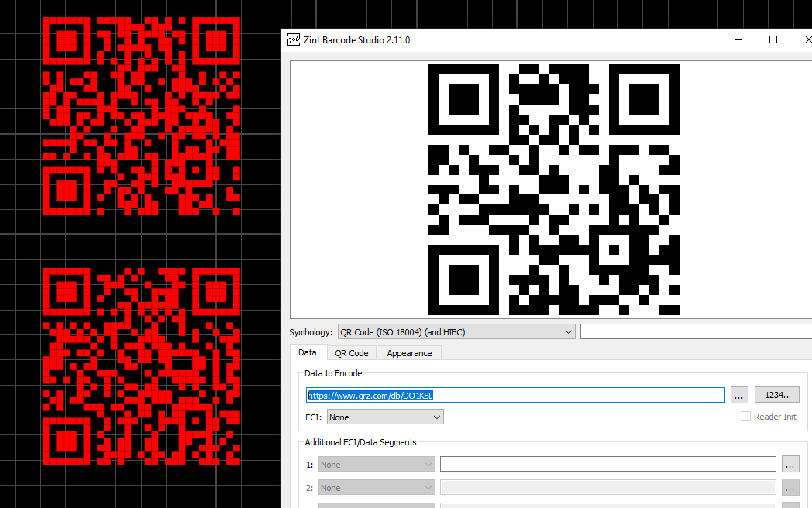Click the '...' button for segment 2
The image size is (812, 508).
[x=790, y=487]
